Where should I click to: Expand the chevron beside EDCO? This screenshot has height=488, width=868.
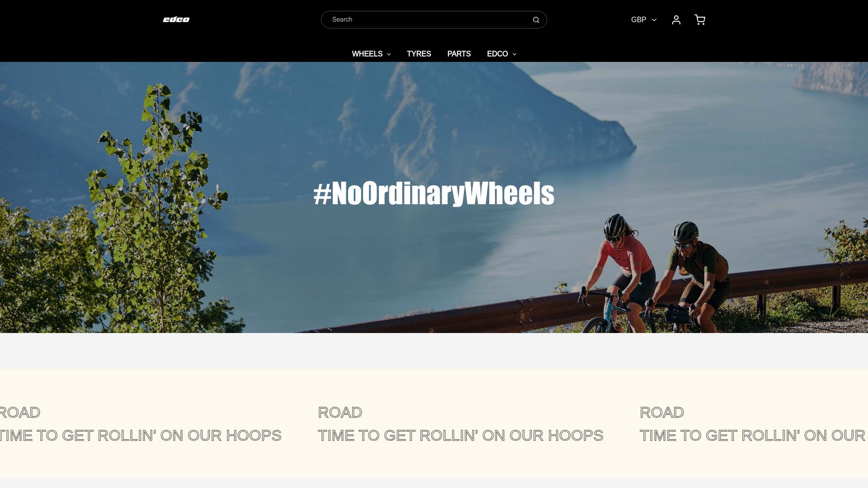514,54
